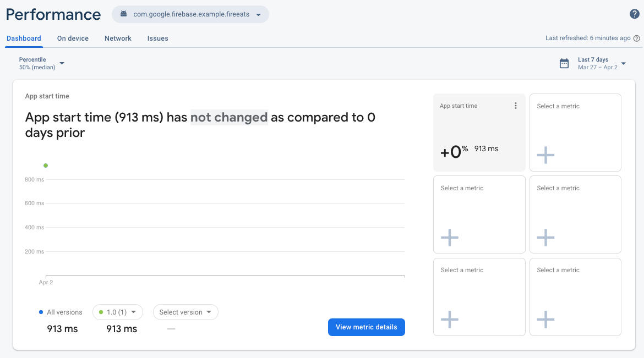
Task: Add metric using plus icon right of App start time card
Action: click(x=545, y=156)
